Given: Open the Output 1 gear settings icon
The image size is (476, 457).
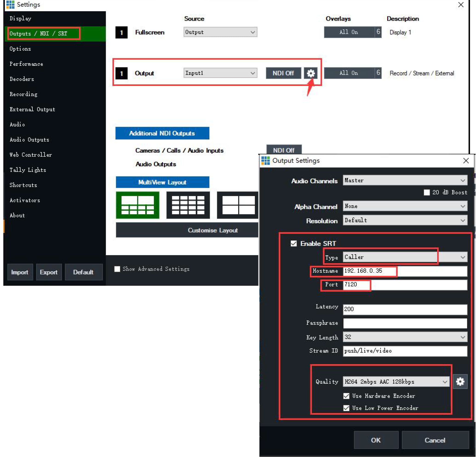Looking at the screenshot, I should [310, 73].
